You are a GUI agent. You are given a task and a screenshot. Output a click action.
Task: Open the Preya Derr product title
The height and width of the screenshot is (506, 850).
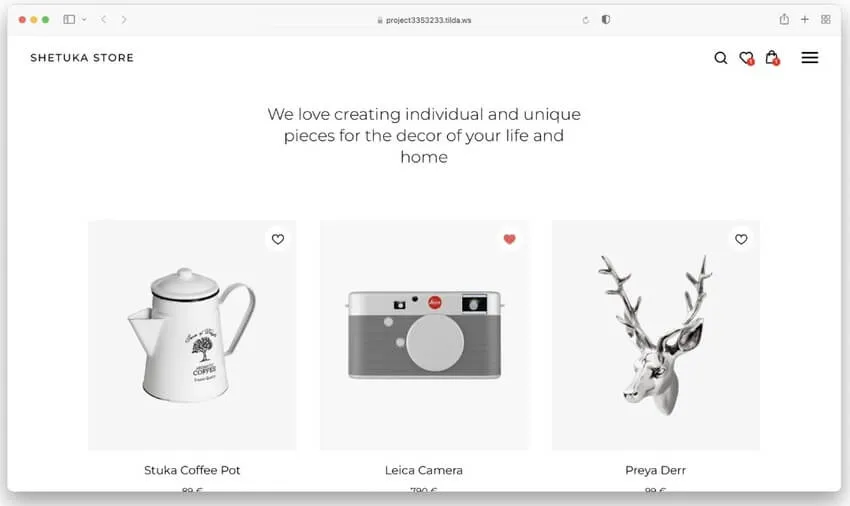click(x=656, y=470)
